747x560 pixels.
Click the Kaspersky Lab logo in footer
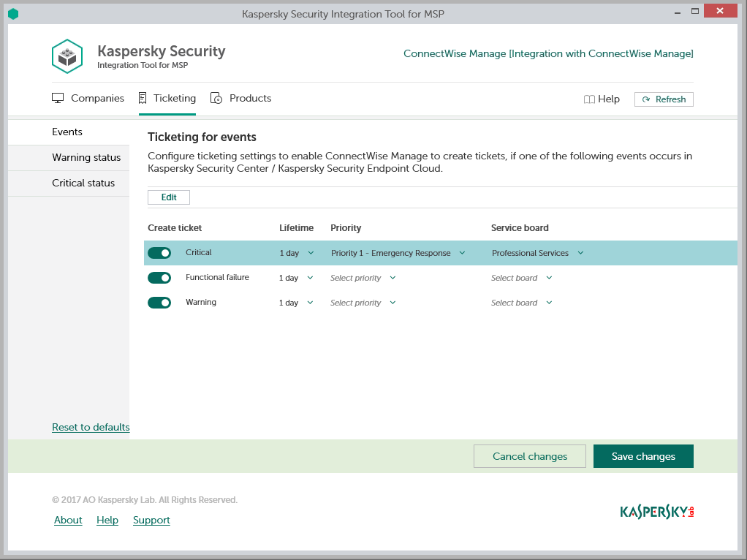click(x=656, y=511)
